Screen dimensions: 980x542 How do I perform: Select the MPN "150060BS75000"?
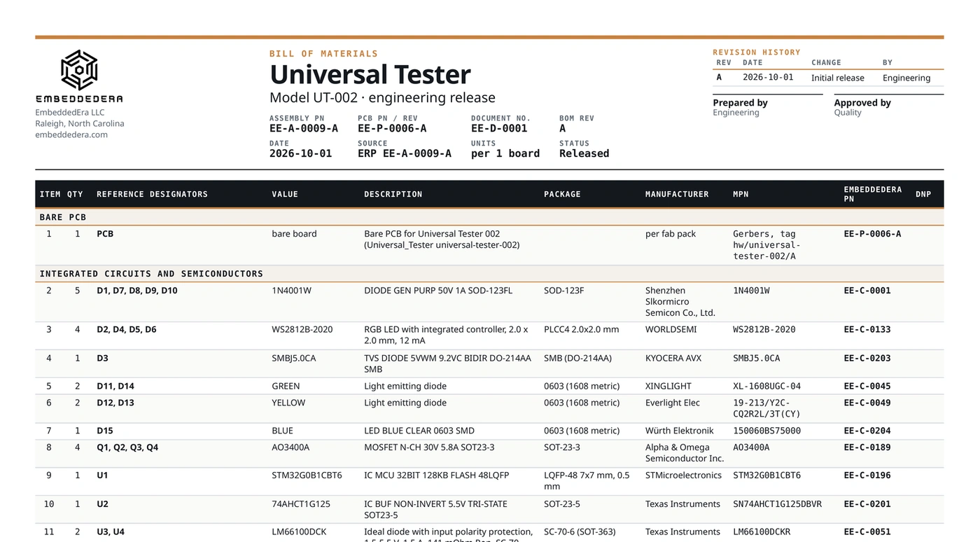[x=766, y=431]
